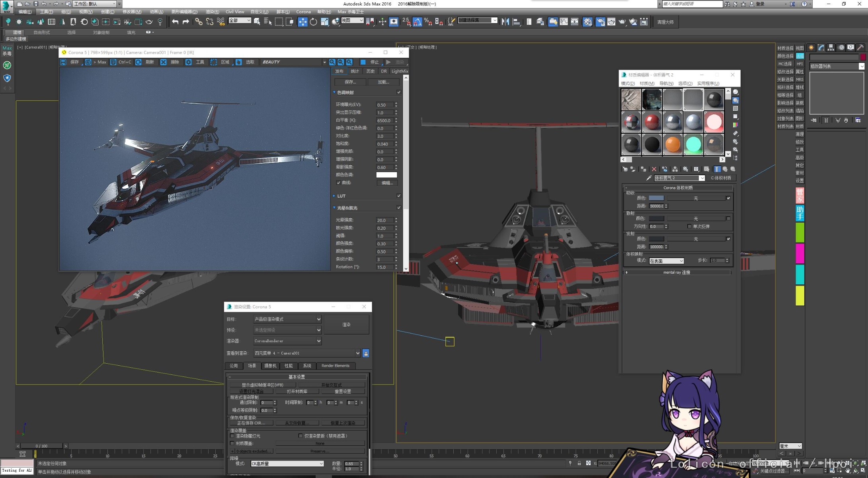The image size is (868, 478).
Task: Click the lock view-to-render icon
Action: tap(366, 353)
